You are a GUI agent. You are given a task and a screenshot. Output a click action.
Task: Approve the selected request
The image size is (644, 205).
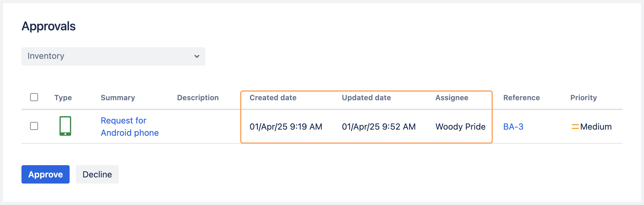click(x=45, y=174)
